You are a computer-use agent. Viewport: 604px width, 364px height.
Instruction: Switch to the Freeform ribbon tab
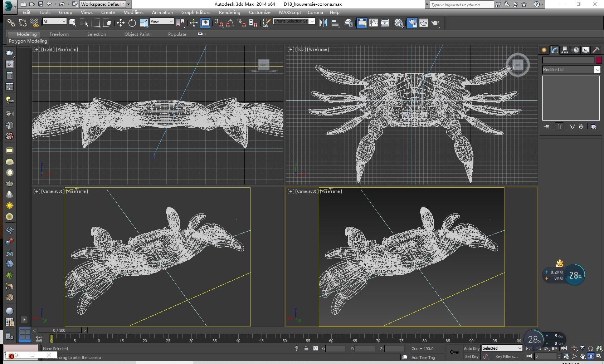(59, 34)
